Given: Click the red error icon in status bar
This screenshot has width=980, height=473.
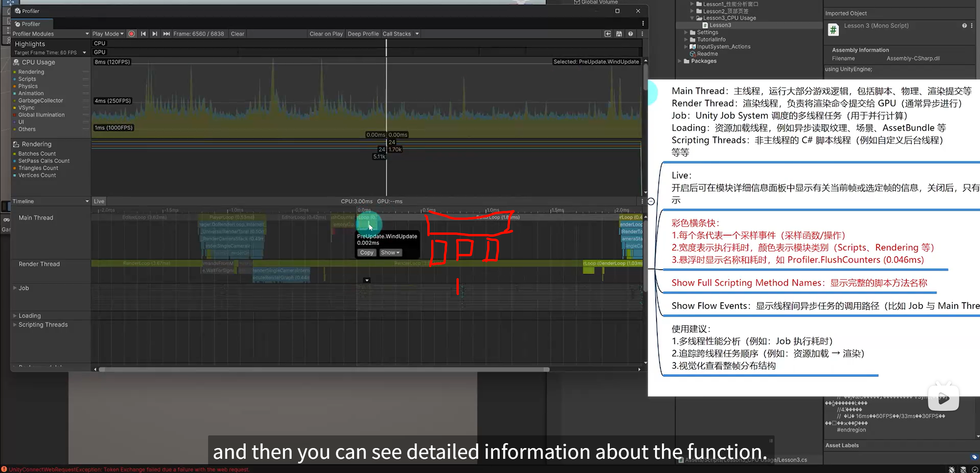Looking at the screenshot, I should click(4, 469).
